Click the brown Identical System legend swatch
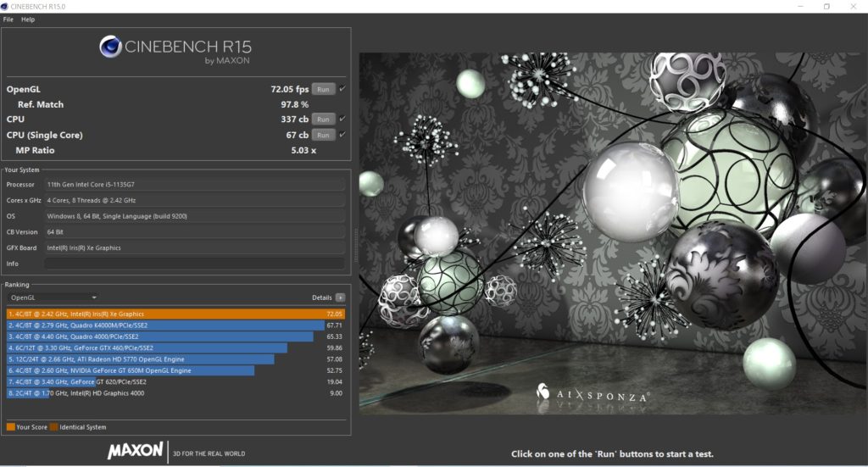Image resolution: width=868 pixels, height=467 pixels. [53, 426]
